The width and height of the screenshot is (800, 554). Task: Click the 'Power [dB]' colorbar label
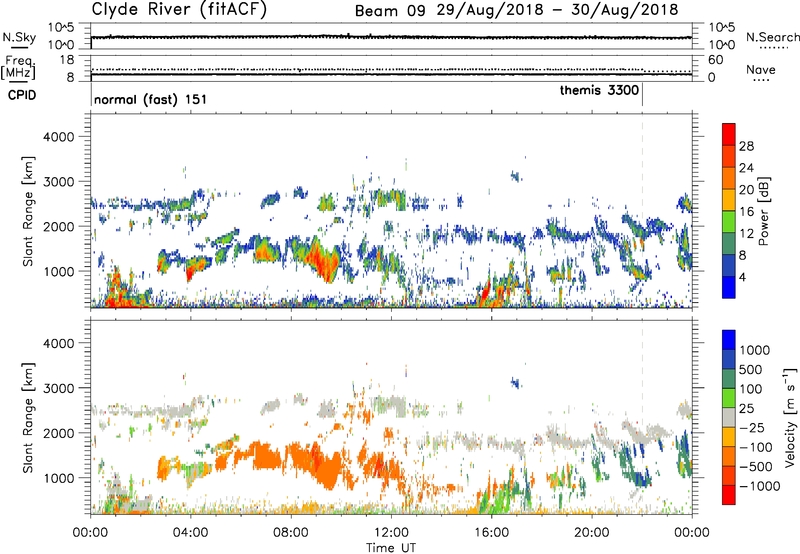764,211
